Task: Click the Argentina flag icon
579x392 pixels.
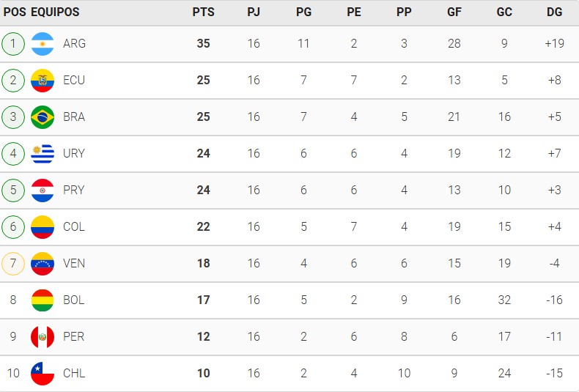Action: pyautogui.click(x=43, y=44)
